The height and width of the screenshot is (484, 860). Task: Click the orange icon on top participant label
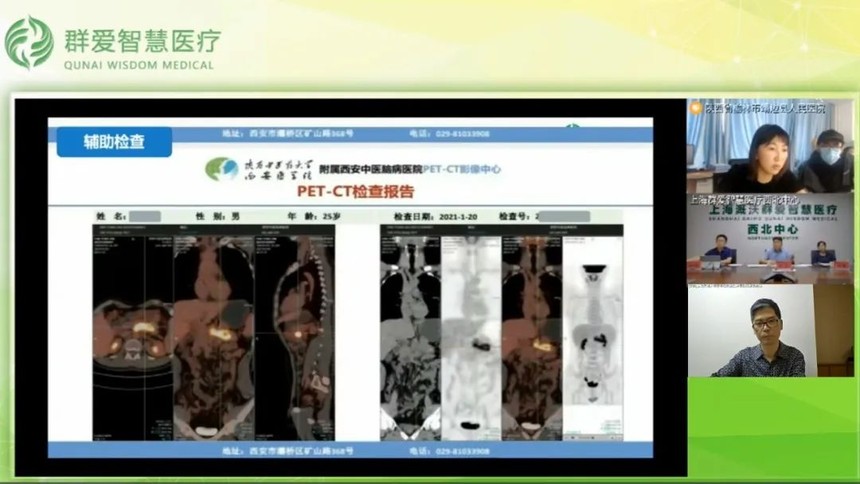pos(696,108)
